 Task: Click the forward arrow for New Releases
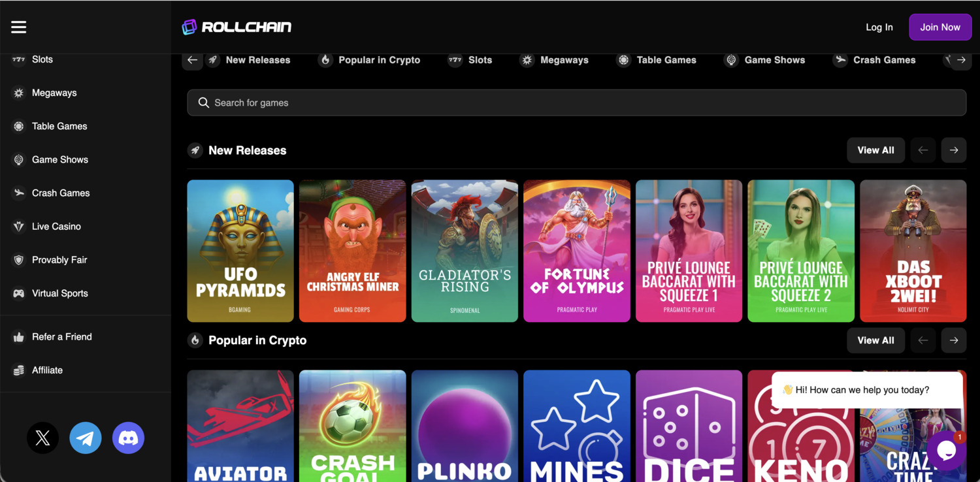[x=953, y=150]
